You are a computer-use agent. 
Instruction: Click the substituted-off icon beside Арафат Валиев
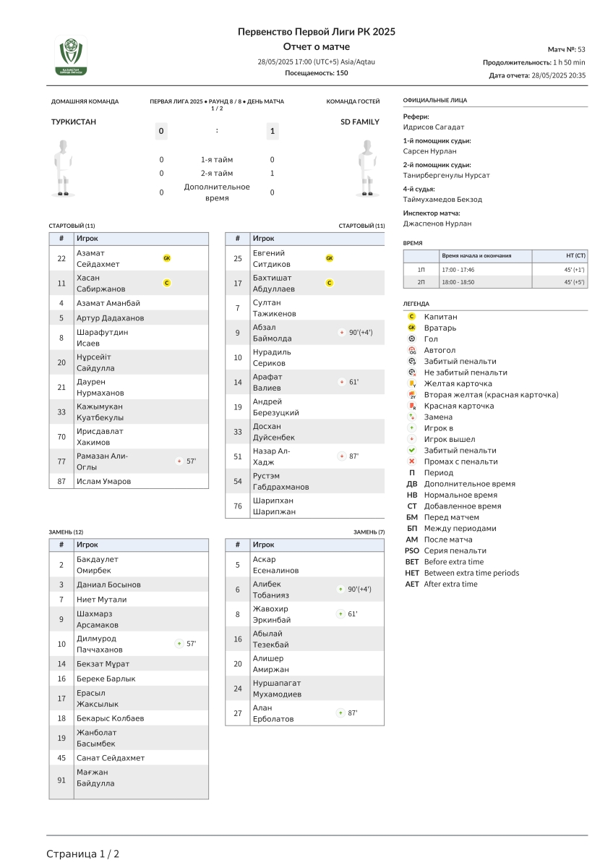[x=341, y=382]
